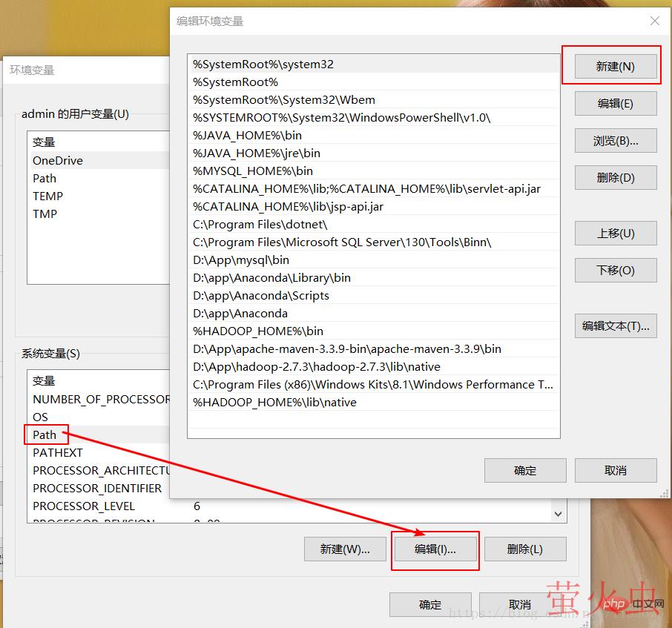Select D:\App\mysql\bin entry
This screenshot has height=628, width=672.
point(374,260)
